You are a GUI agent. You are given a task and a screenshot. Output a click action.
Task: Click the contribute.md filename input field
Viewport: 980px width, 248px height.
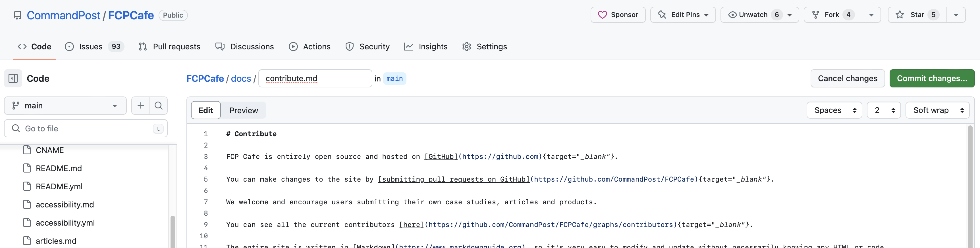[315, 79]
